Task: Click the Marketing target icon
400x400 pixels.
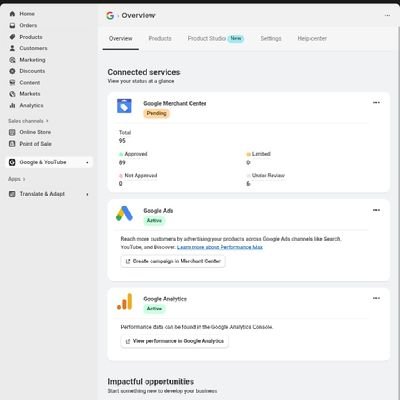Action: click(x=12, y=60)
